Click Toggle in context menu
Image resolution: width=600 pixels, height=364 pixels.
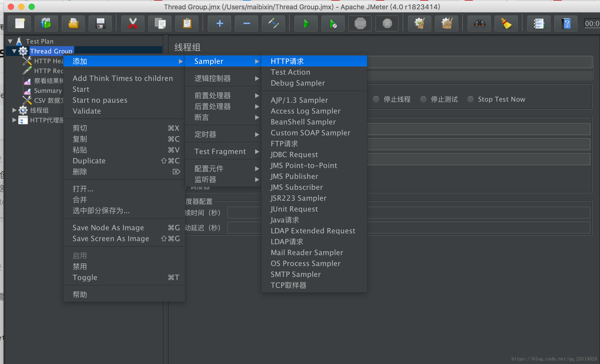(124, 277)
